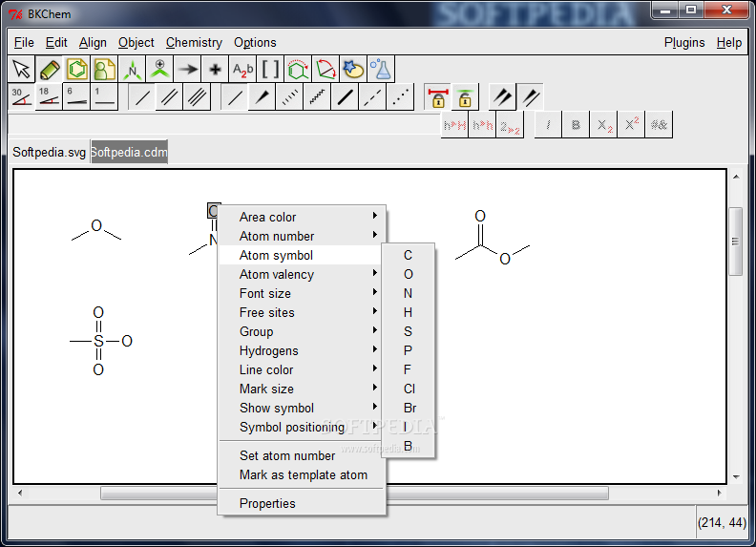This screenshot has width=756, height=547.
Task: Choose Mark as template atom
Action: point(302,474)
